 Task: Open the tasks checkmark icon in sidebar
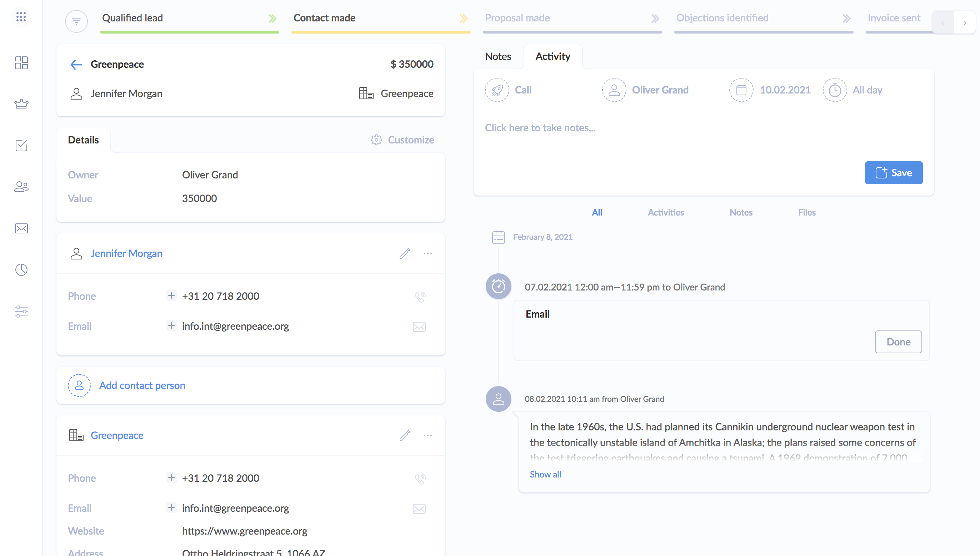coord(21,146)
